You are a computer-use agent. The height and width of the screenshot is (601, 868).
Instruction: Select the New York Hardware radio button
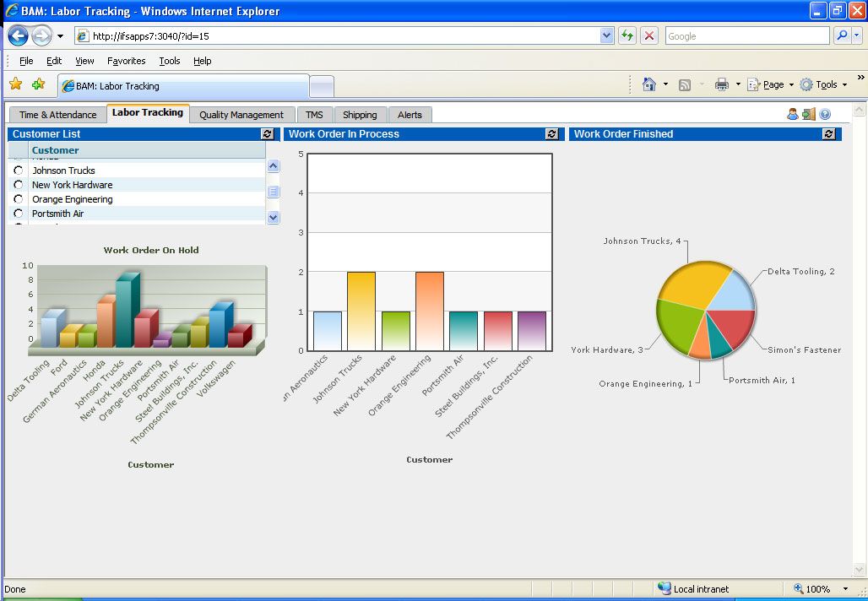pos(19,185)
